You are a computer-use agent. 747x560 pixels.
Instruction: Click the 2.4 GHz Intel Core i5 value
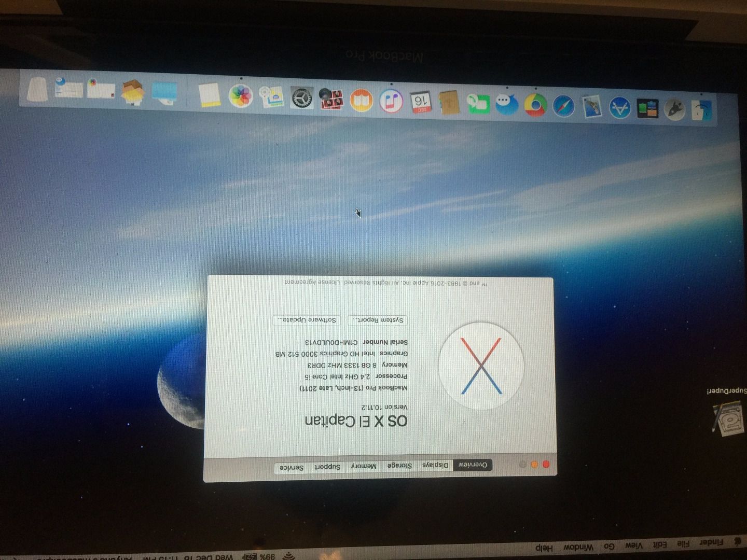(x=338, y=376)
